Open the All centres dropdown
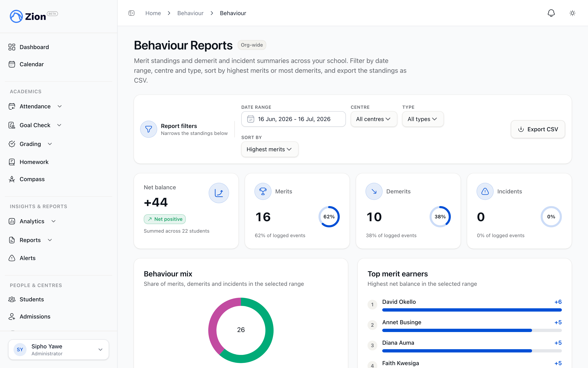The image size is (588, 368). pos(374,119)
